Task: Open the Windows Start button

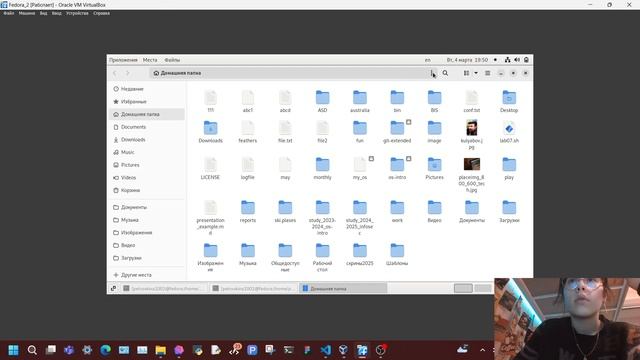Action: point(13,350)
